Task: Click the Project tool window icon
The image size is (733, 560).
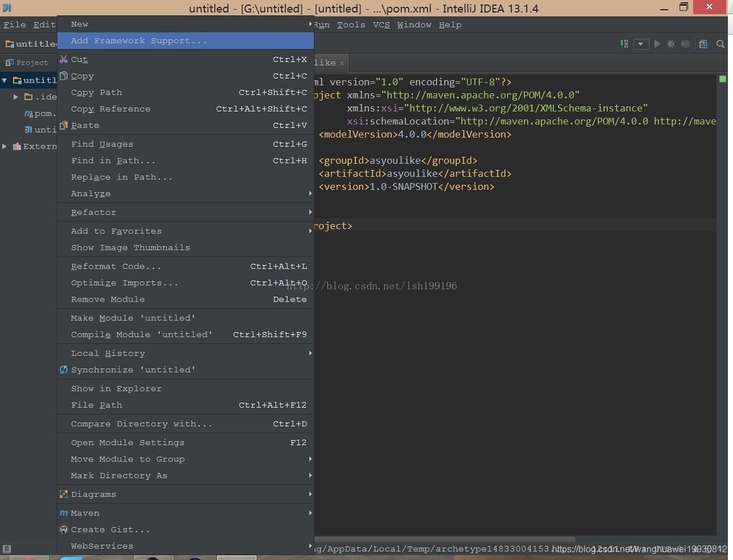Action: pos(10,63)
